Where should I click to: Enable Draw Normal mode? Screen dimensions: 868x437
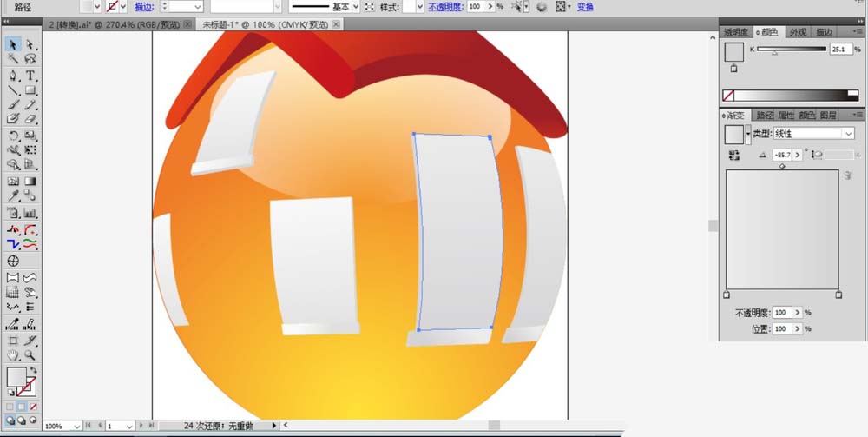pyautogui.click(x=10, y=420)
